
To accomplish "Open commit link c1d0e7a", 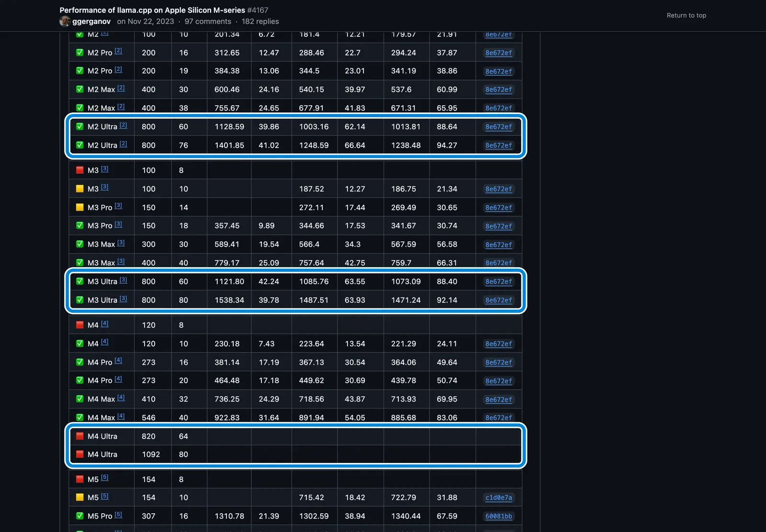I will pyautogui.click(x=499, y=498).
